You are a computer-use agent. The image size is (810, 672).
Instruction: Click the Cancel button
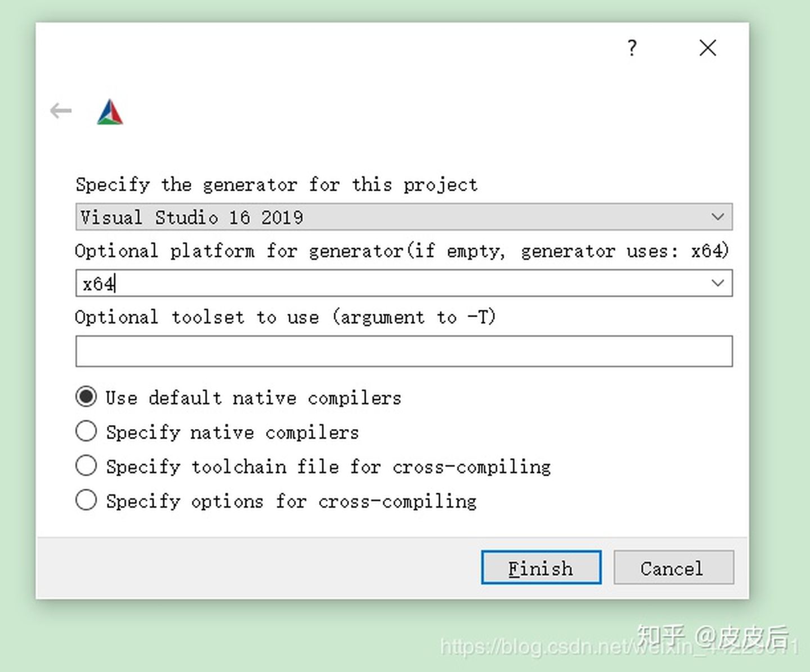pos(673,567)
